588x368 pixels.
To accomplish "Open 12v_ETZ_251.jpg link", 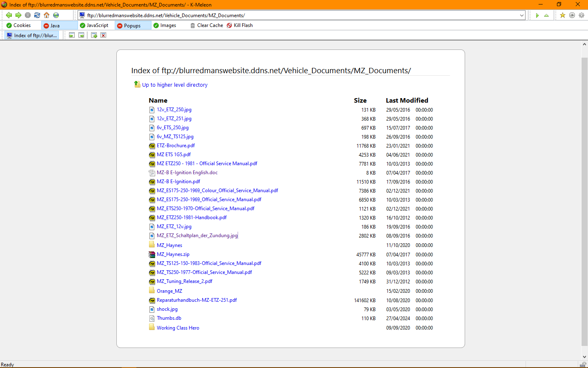I will 174,119.
